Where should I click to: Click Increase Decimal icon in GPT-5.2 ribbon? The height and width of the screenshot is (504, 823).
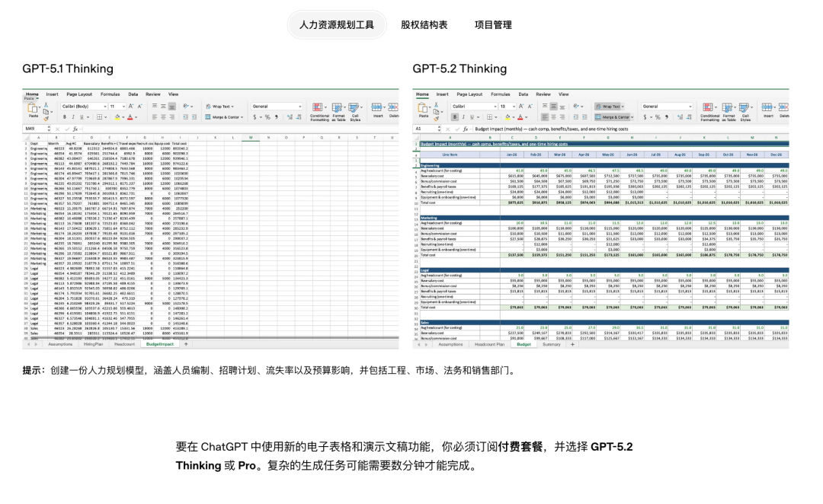pos(680,117)
